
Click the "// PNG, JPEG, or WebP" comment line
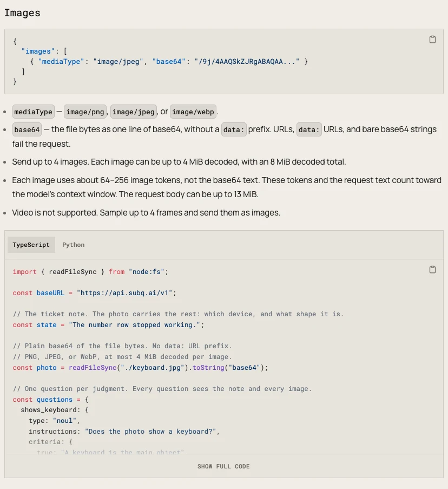coord(122,356)
